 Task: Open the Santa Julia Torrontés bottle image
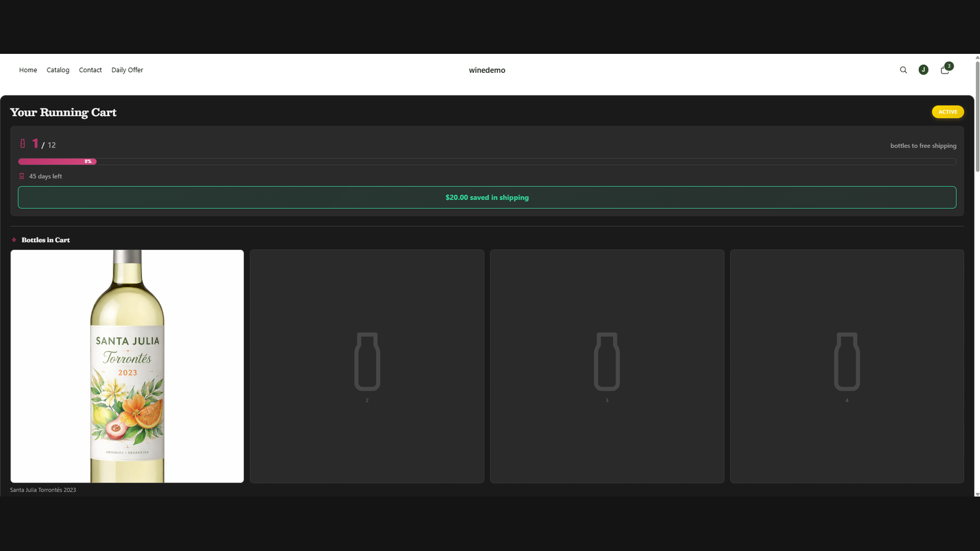pyautogui.click(x=127, y=366)
